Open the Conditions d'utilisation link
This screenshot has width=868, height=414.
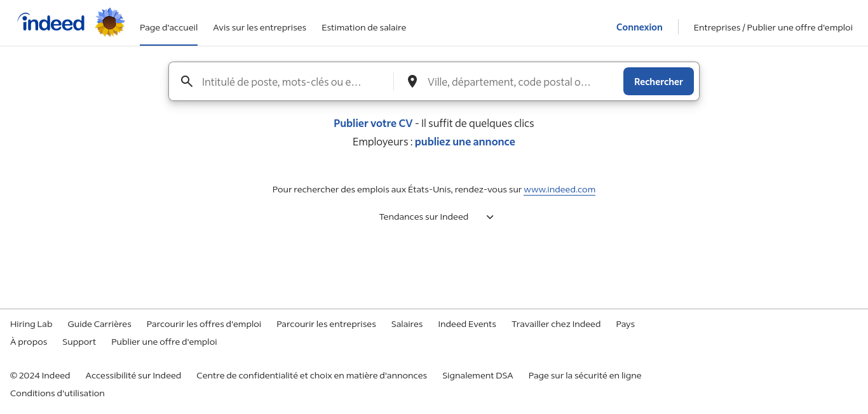(x=57, y=393)
